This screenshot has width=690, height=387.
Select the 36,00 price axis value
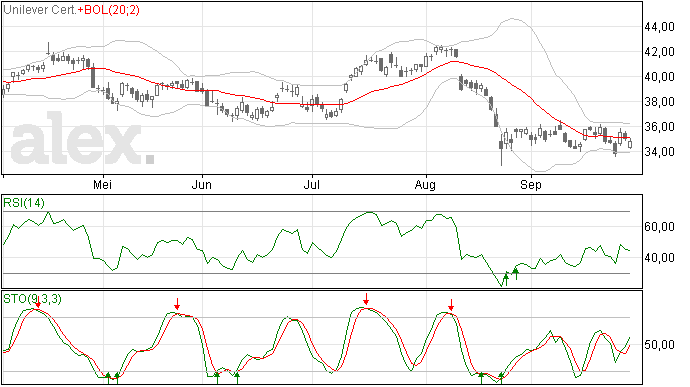(x=660, y=127)
